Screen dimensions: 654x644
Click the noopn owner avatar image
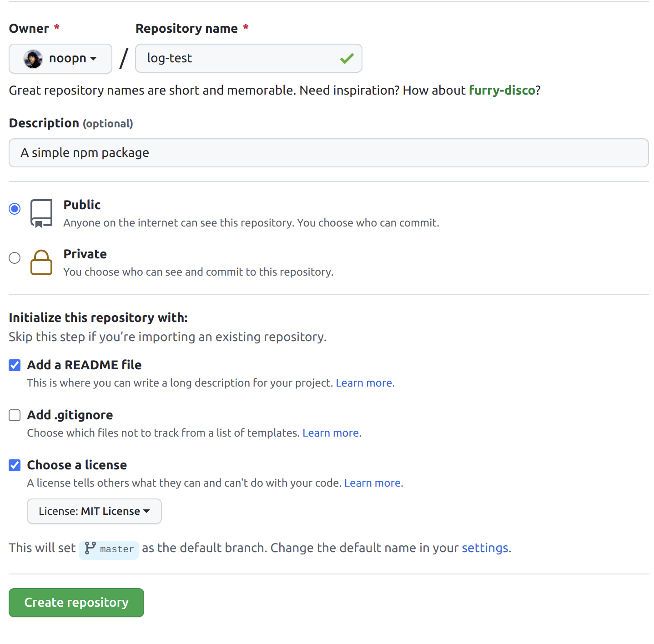tap(33, 59)
